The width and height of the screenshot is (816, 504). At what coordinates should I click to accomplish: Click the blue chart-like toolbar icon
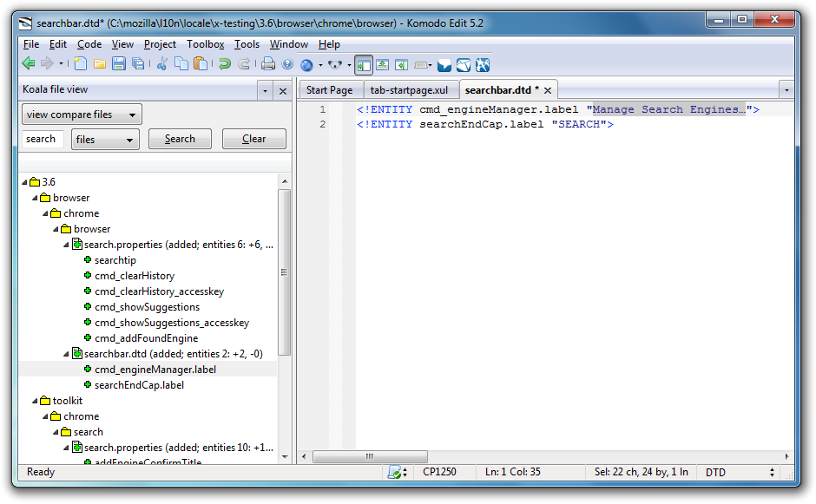(x=464, y=65)
